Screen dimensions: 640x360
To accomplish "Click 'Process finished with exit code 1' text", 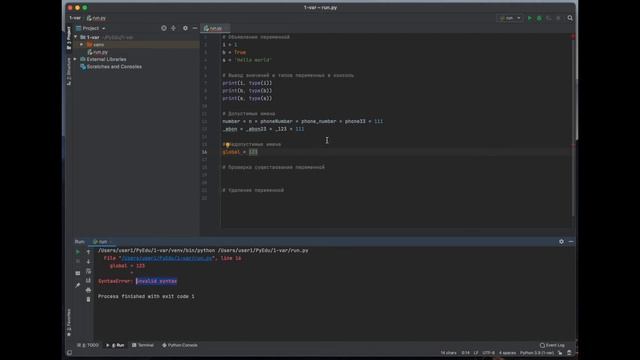I will (x=146, y=296).
